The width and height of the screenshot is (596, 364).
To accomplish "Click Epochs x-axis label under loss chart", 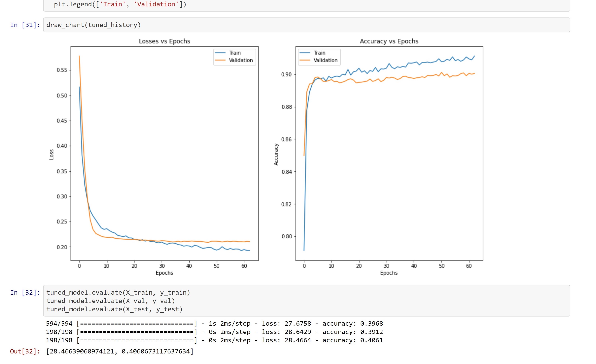I will [164, 273].
